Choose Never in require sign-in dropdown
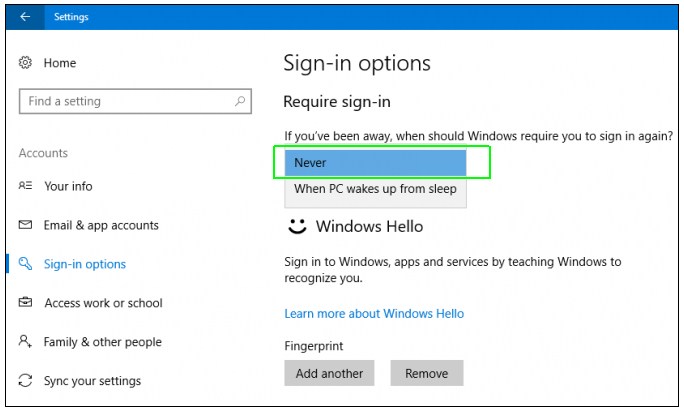 click(x=375, y=163)
